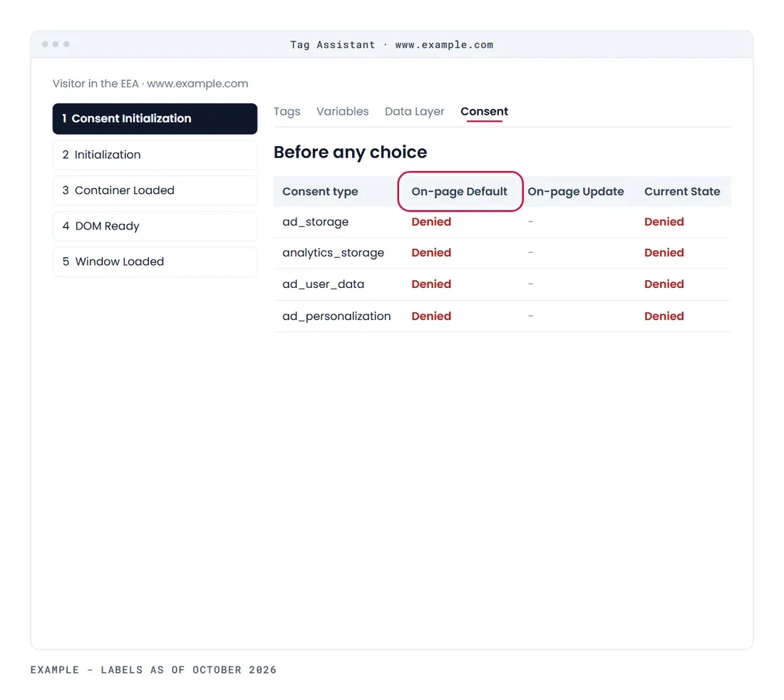Select the Consent tab

click(484, 111)
